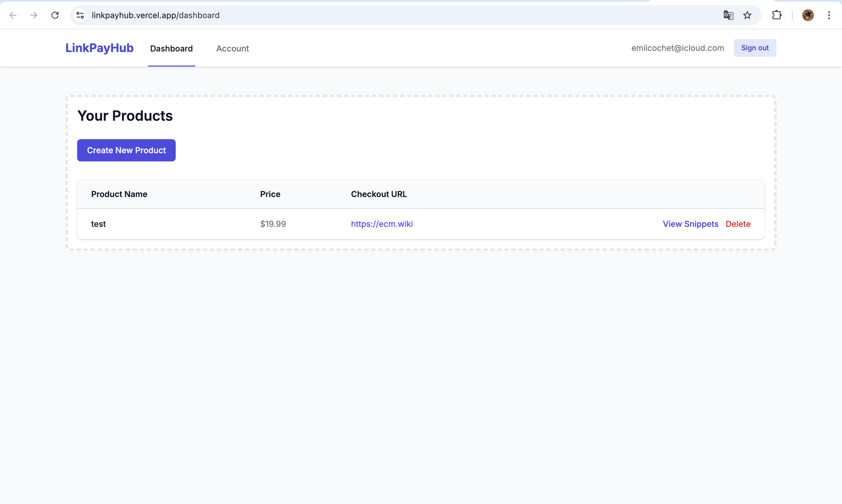Select the Checkout URL column header
The width and height of the screenshot is (842, 504).
(x=379, y=194)
